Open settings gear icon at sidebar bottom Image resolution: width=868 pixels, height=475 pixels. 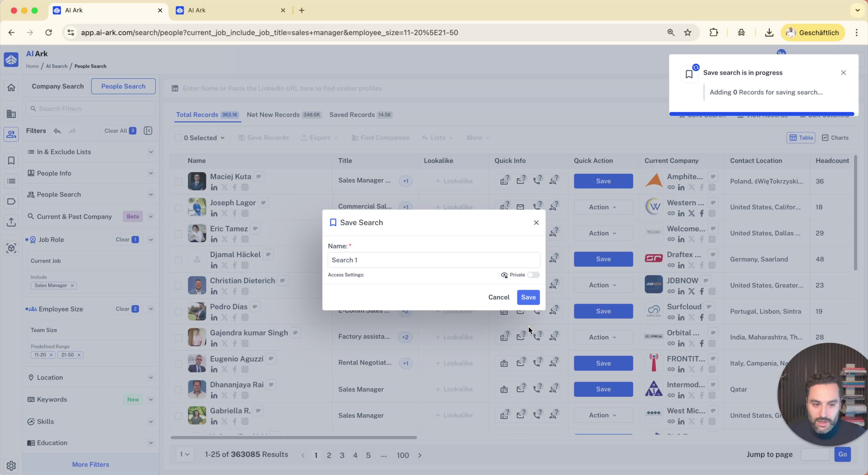11,465
